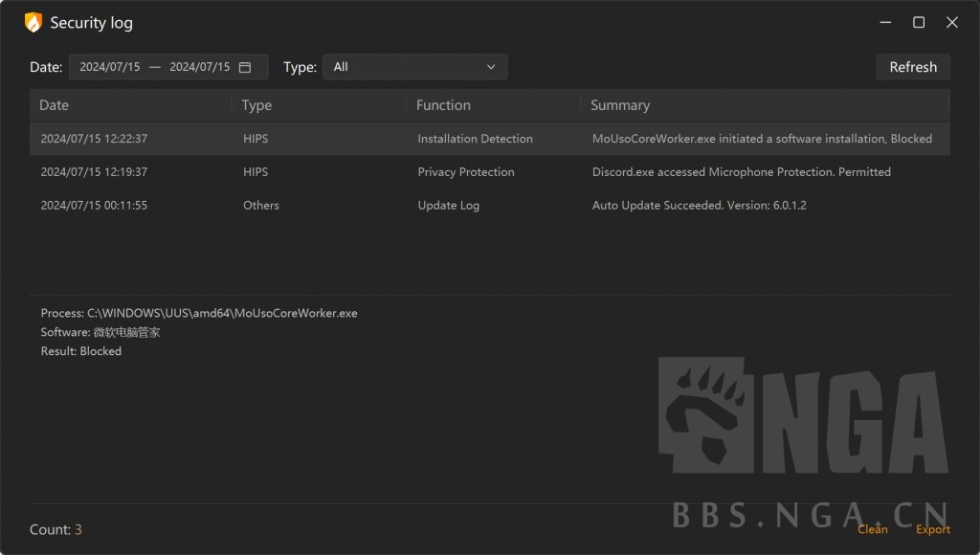Click the Function column header
980x555 pixels.
pos(443,105)
